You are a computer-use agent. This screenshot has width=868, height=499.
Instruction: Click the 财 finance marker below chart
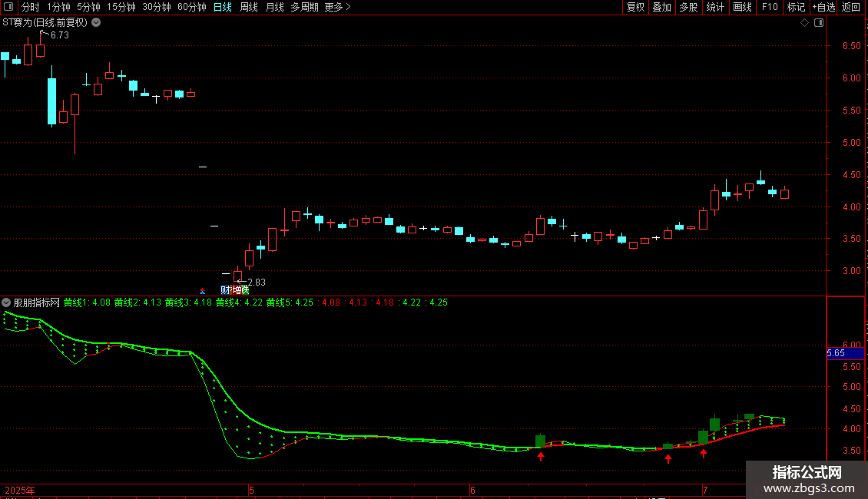coord(225,290)
